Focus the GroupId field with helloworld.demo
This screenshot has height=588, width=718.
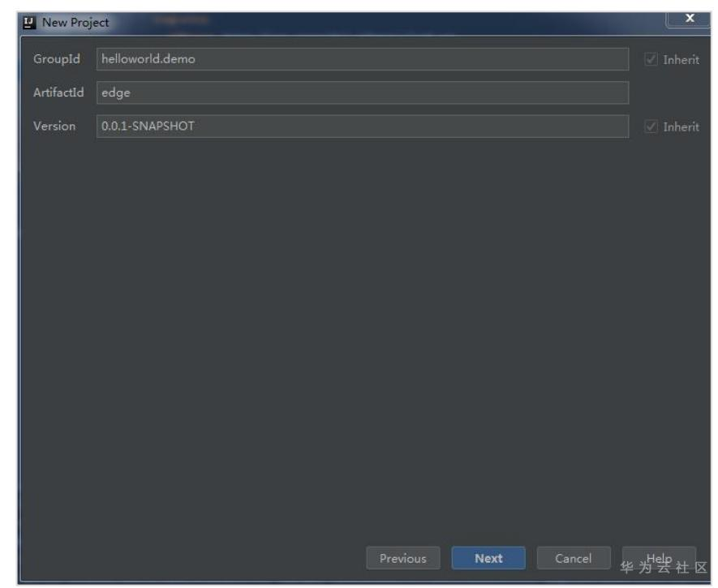[362, 59]
